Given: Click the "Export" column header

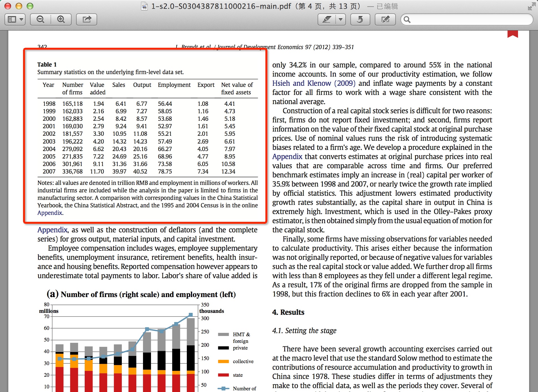Looking at the screenshot, I should pos(206,85).
